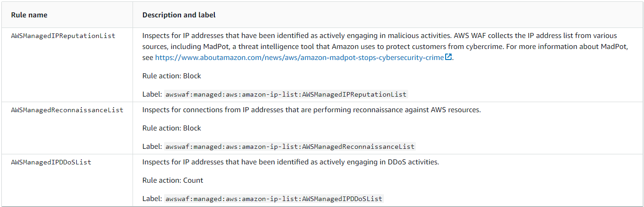Click the 'Label:' text in the reconnaissance row
This screenshot has width=644, height=207.
point(152,147)
